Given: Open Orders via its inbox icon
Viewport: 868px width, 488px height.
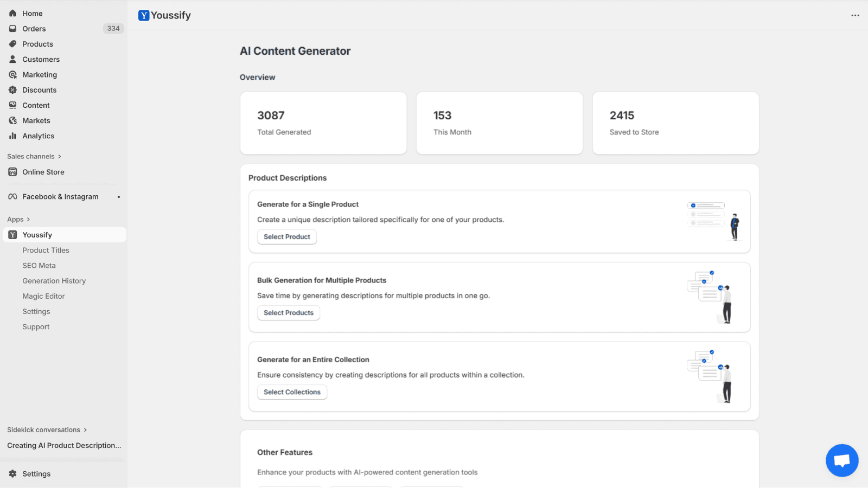Looking at the screenshot, I should click(12, 29).
